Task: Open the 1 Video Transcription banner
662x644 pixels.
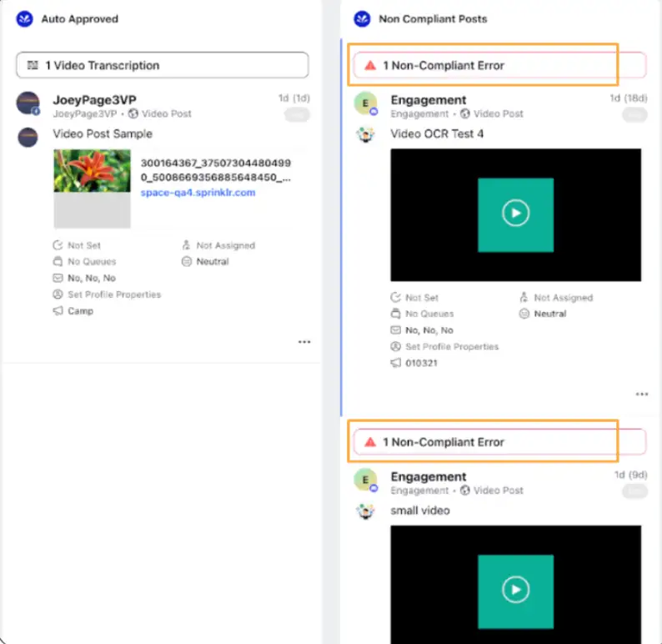Action: pos(162,65)
